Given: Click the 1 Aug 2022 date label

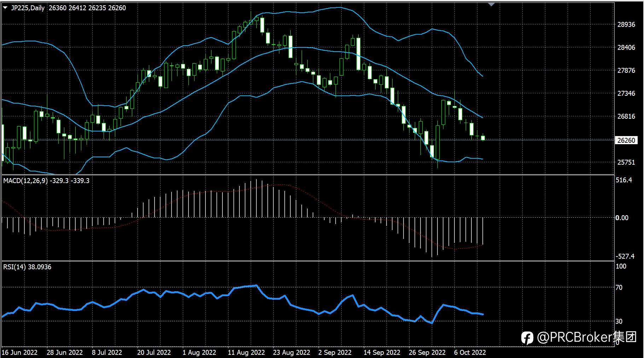Looking at the screenshot, I should pos(199,352).
